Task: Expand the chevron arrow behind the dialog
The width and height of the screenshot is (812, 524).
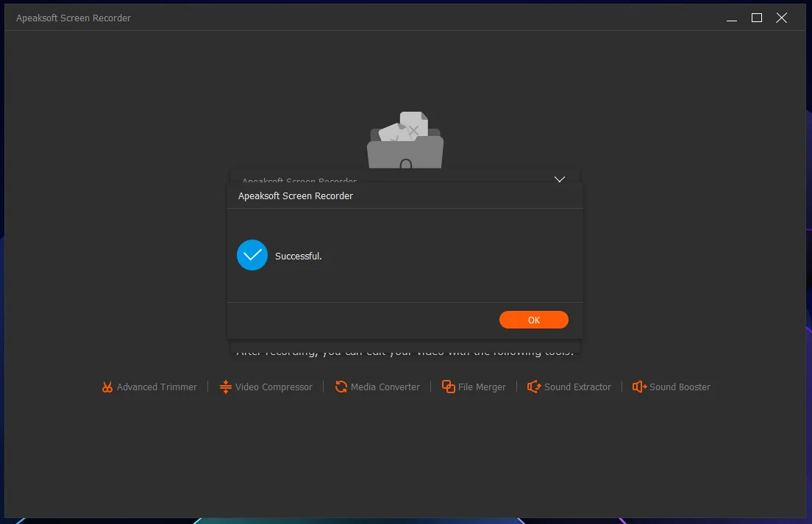Action: (x=559, y=179)
